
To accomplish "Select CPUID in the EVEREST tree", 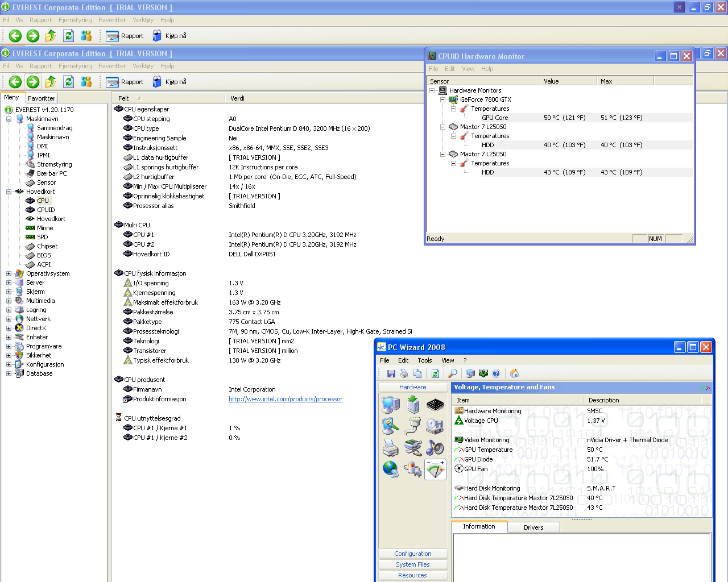I will click(x=46, y=210).
